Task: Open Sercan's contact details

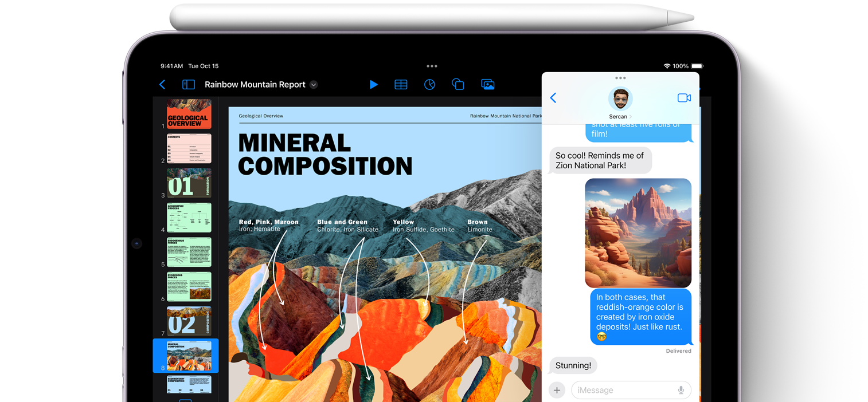Action: pyautogui.click(x=620, y=103)
